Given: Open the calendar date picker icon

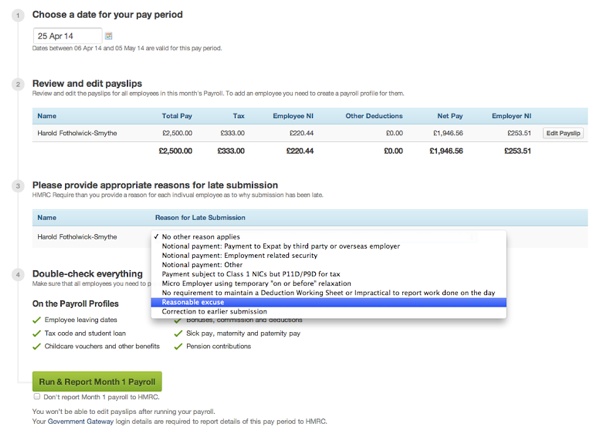Looking at the screenshot, I should coord(109,36).
